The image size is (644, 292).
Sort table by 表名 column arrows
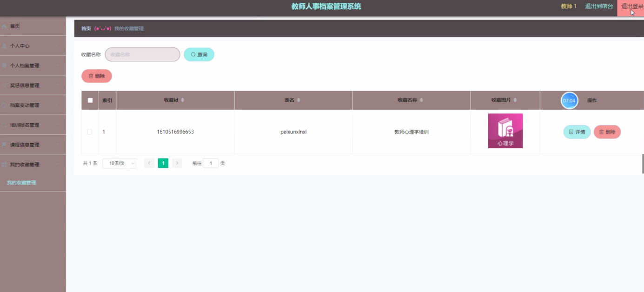(299, 100)
